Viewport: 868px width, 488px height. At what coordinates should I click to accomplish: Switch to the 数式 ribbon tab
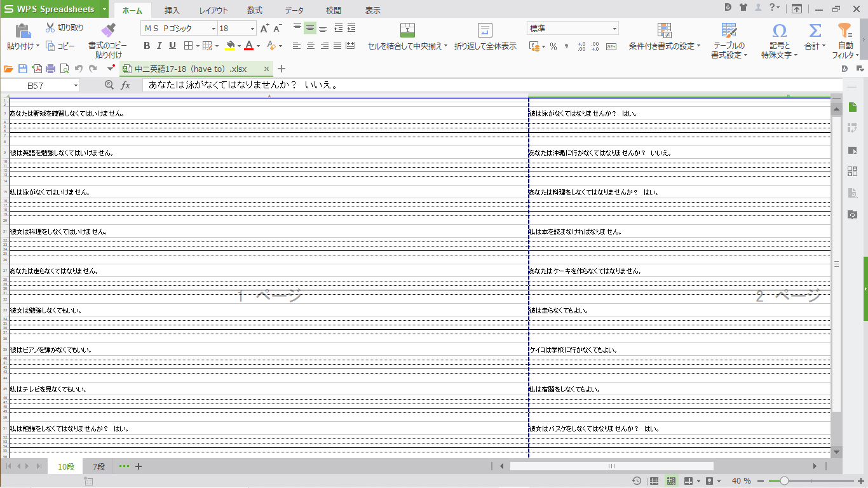tap(255, 11)
